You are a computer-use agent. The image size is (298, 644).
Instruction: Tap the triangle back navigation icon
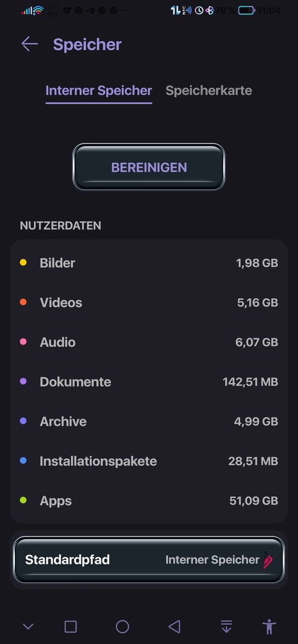(174, 626)
